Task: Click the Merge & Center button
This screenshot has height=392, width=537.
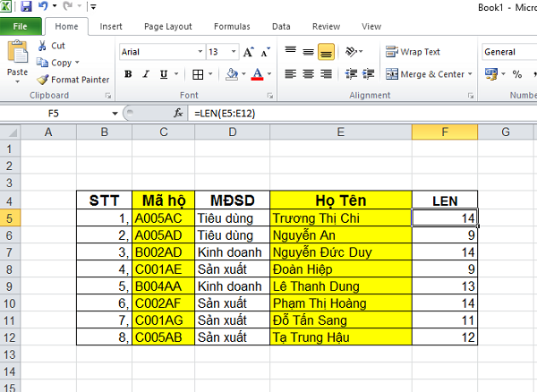Action: pyautogui.click(x=426, y=74)
